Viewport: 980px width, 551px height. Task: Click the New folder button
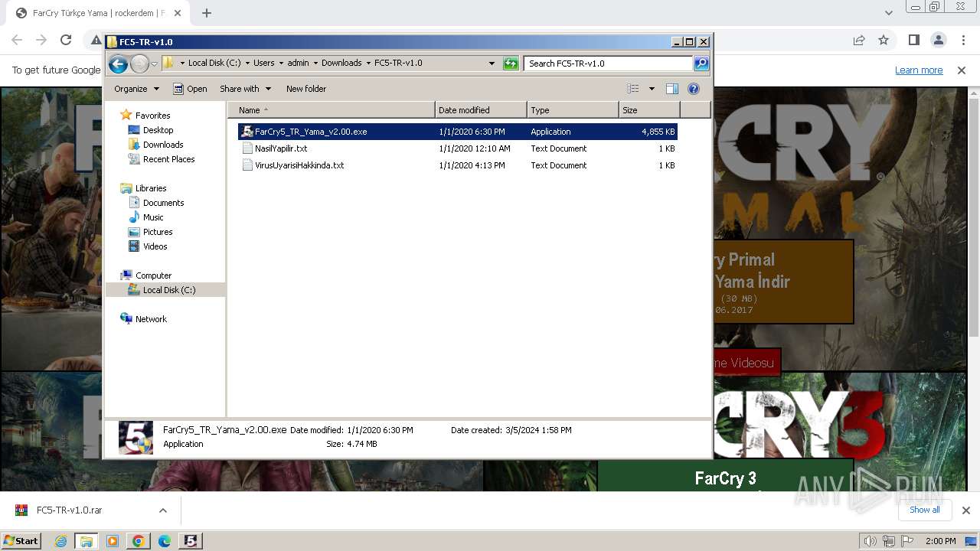click(306, 89)
